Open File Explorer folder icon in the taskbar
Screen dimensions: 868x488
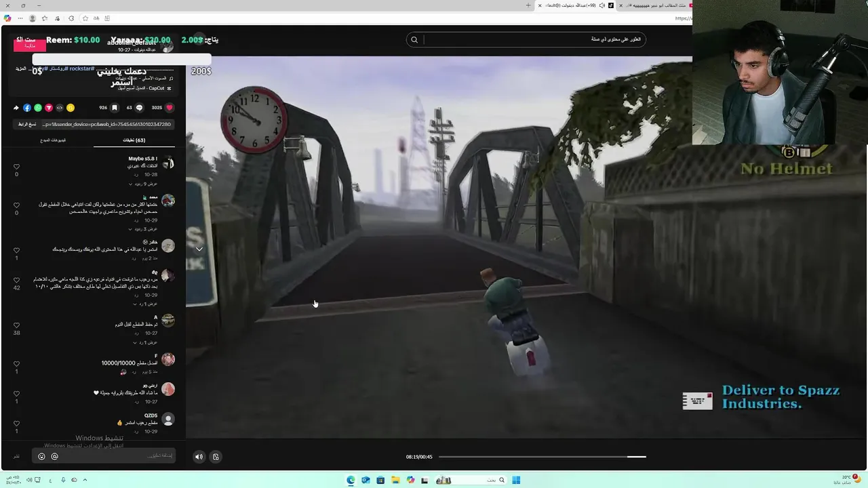coord(395,480)
